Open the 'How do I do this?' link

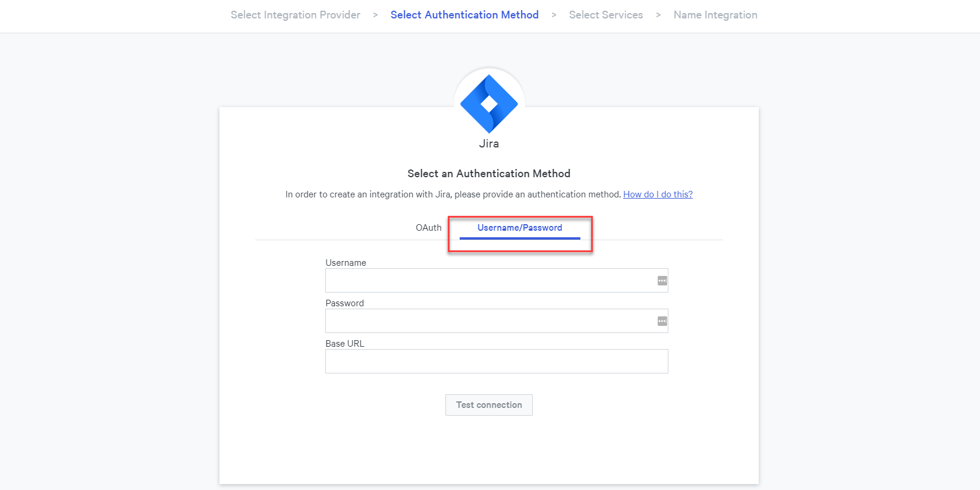point(658,194)
